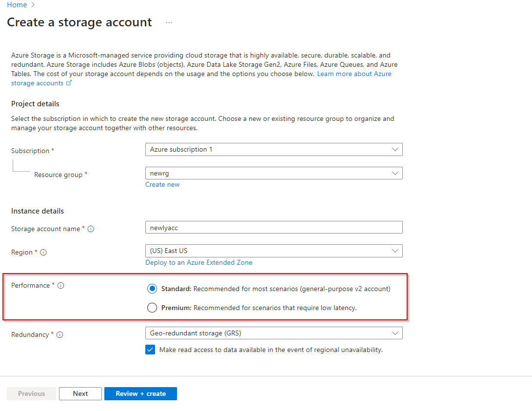Open the Subscription dropdown
The height and width of the screenshot is (411, 532).
[x=274, y=150]
